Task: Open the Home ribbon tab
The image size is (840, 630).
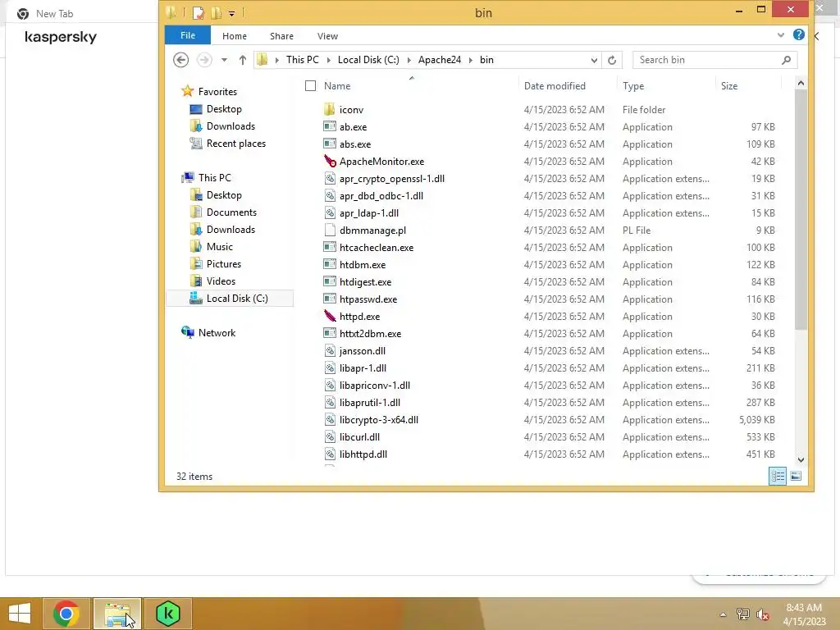Action: pos(235,36)
